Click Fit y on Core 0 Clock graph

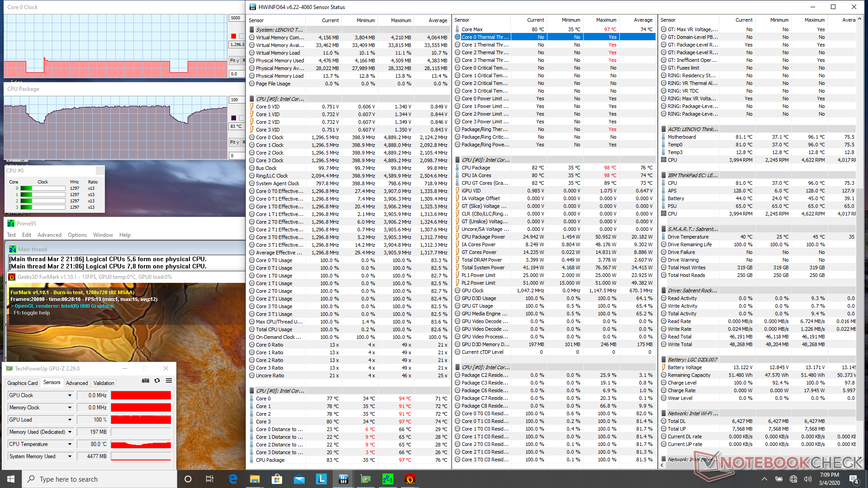pos(234,60)
